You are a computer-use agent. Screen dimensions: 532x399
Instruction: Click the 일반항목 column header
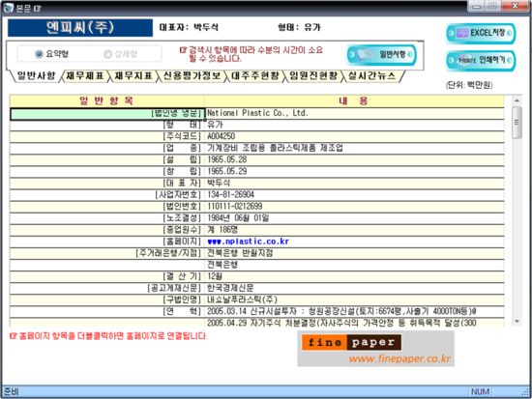click(x=106, y=101)
